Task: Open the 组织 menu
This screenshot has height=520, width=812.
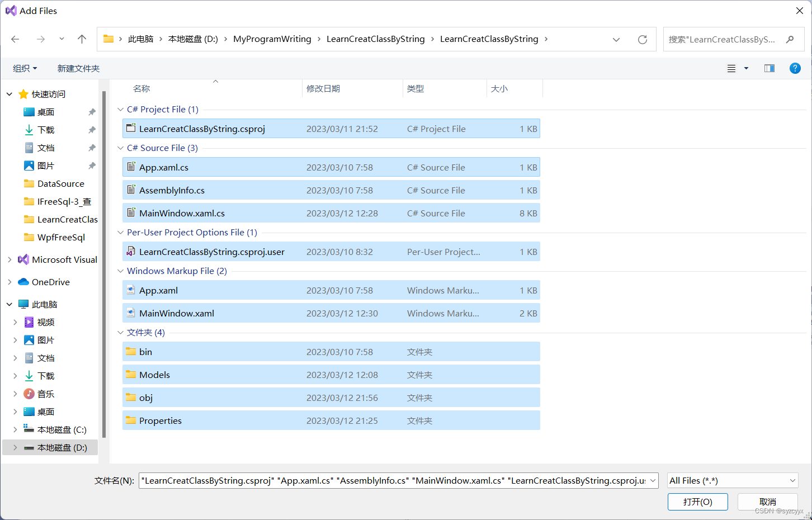Action: point(25,68)
